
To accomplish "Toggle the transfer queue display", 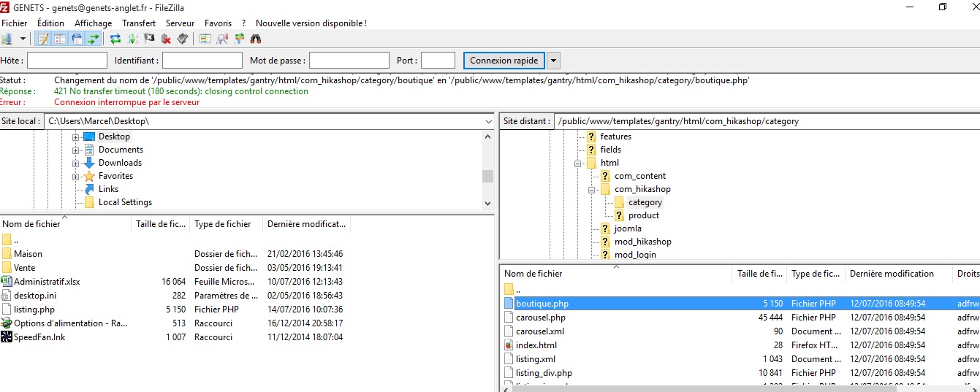I will click(94, 39).
